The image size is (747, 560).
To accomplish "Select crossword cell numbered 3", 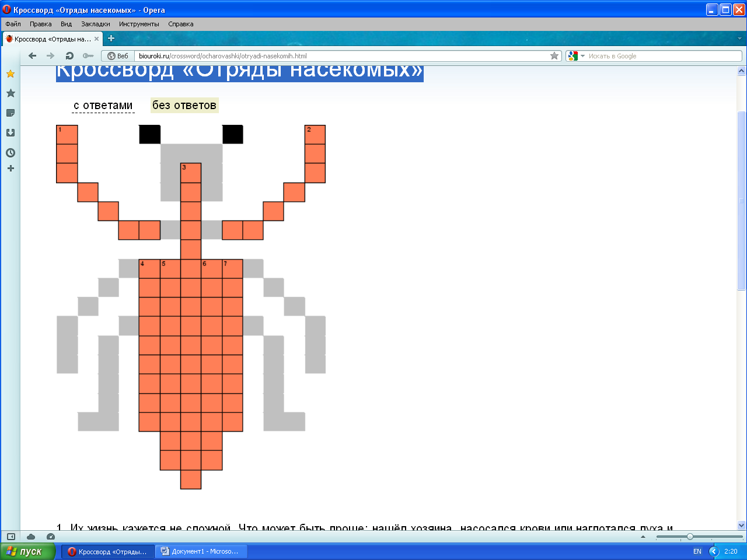I will 191,173.
